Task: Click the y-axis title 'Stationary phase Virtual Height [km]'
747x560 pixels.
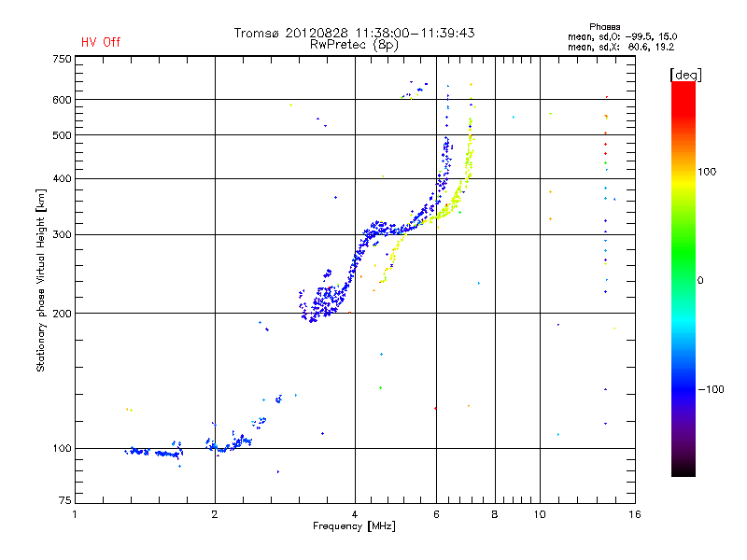Action: (41, 280)
